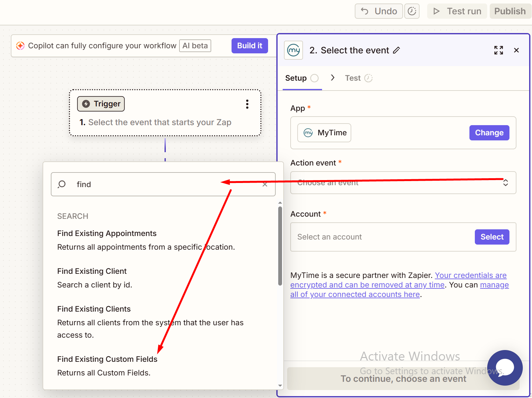Click Select to choose an account
The height and width of the screenshot is (398, 532).
492,237
